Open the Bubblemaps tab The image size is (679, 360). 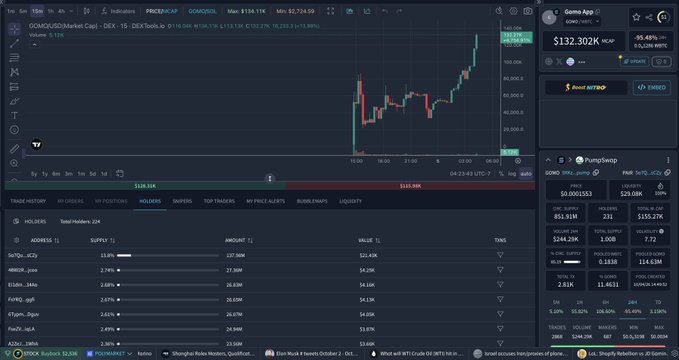312,201
